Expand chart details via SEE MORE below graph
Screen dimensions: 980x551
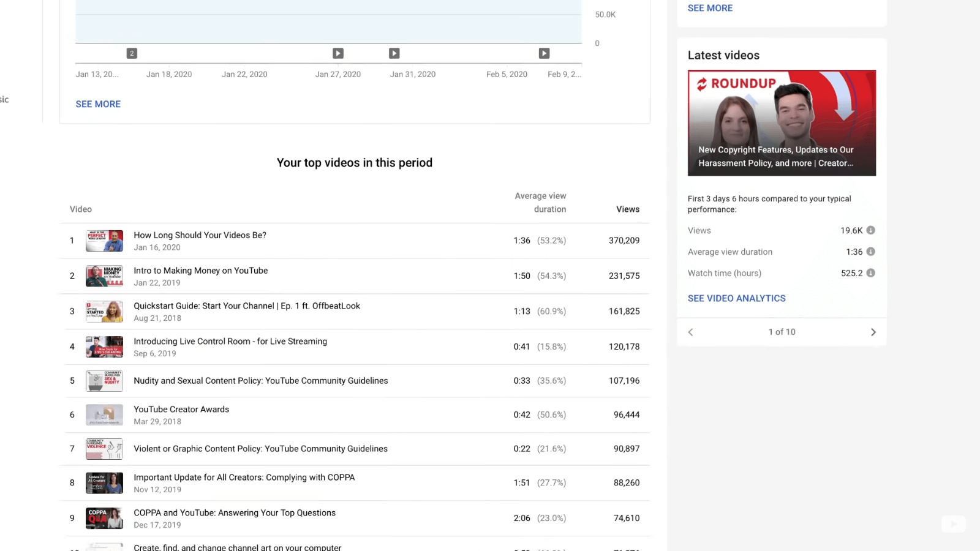pyautogui.click(x=98, y=104)
